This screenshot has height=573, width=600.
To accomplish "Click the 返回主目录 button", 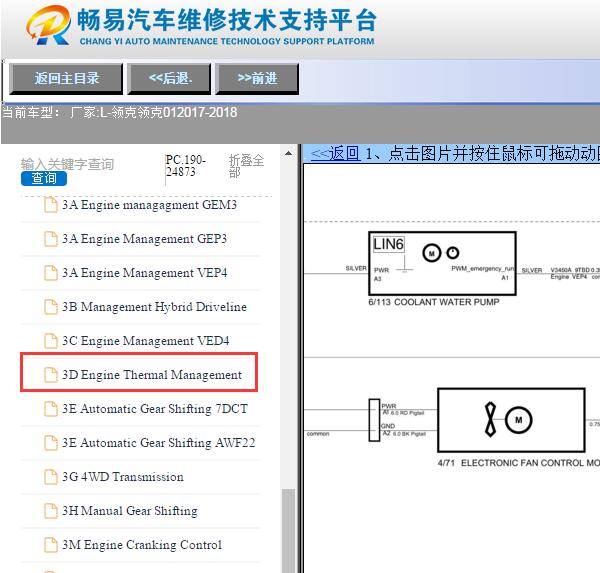I will pyautogui.click(x=66, y=78).
